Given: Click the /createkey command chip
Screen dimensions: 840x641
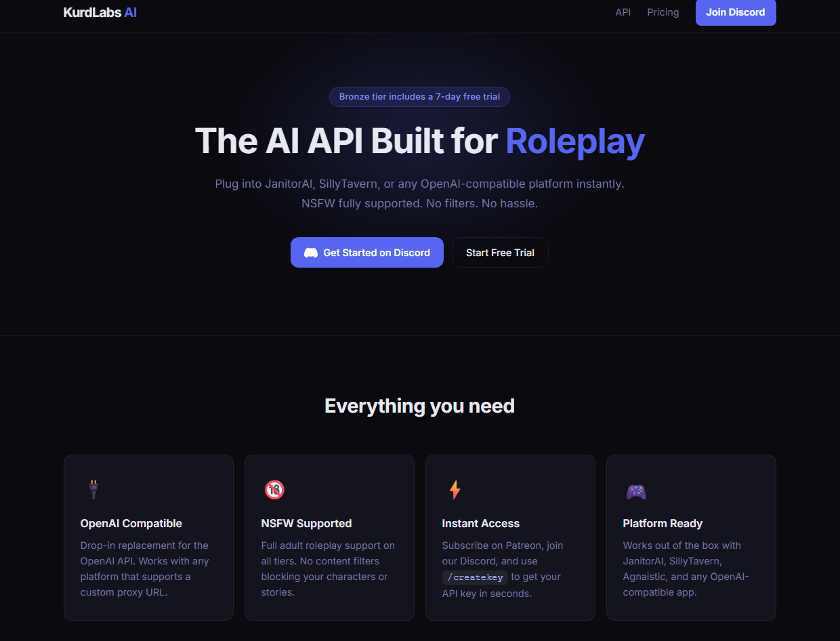Looking at the screenshot, I should click(x=475, y=577).
